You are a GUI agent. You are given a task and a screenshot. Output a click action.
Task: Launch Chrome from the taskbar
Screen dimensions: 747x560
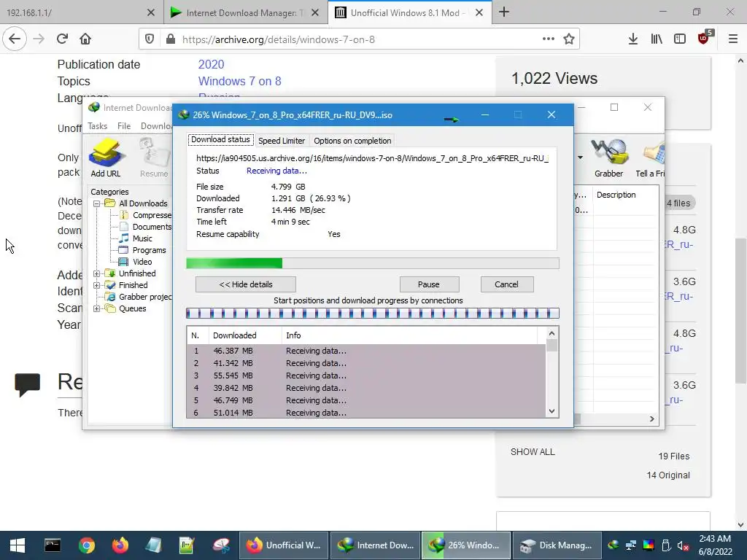[86, 545]
